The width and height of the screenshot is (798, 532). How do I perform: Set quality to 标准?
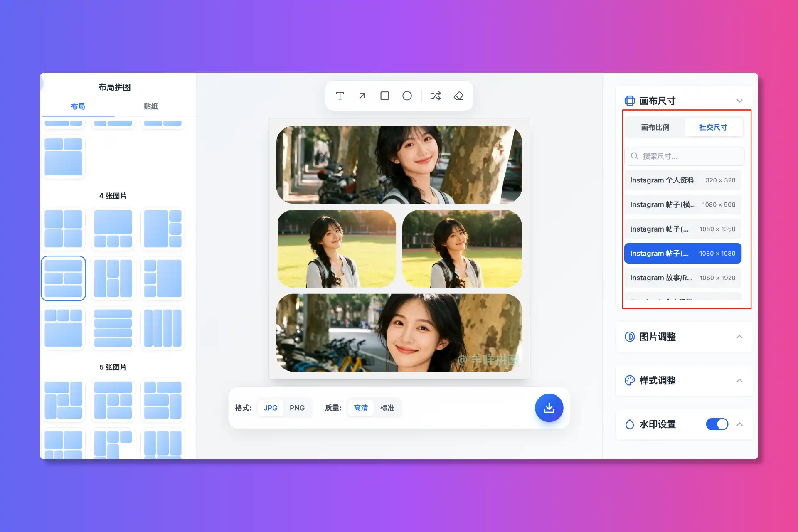pos(387,408)
